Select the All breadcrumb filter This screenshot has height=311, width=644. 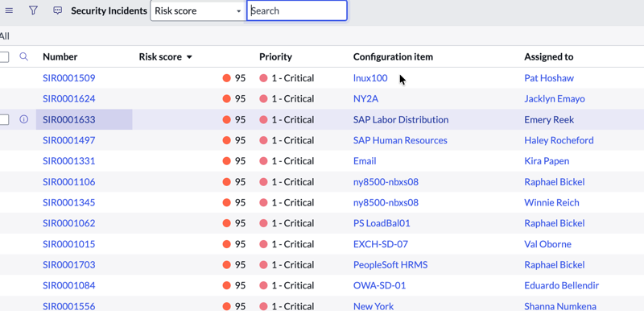tap(5, 36)
